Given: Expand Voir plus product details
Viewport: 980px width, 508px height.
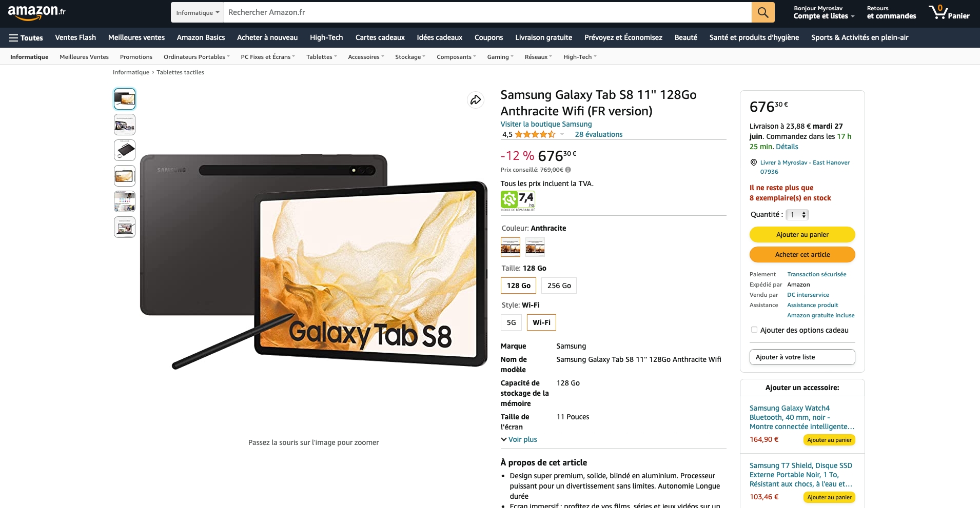Looking at the screenshot, I should point(519,439).
